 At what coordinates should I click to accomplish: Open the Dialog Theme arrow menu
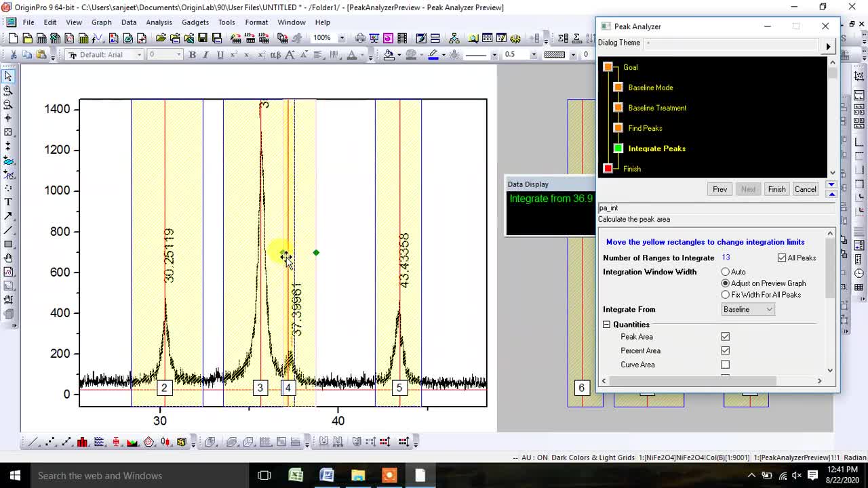coord(828,46)
